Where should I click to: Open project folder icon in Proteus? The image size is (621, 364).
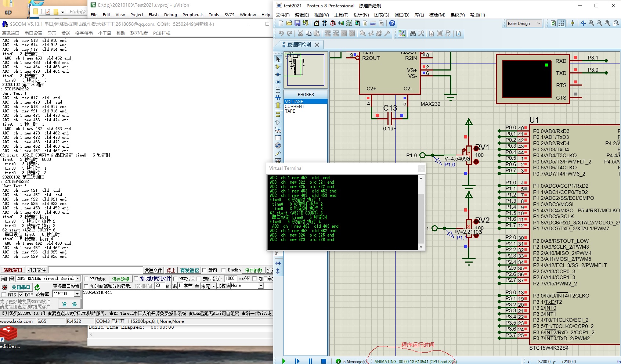289,23
